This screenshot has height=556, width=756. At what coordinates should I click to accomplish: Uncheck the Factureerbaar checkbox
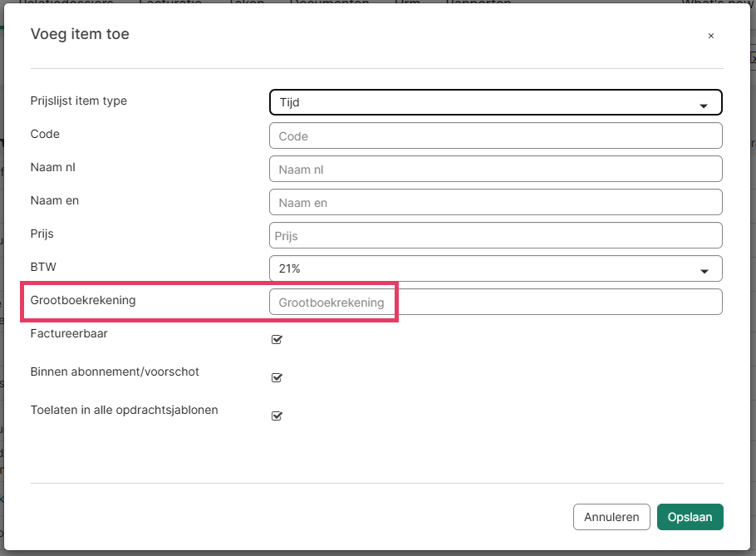click(277, 339)
